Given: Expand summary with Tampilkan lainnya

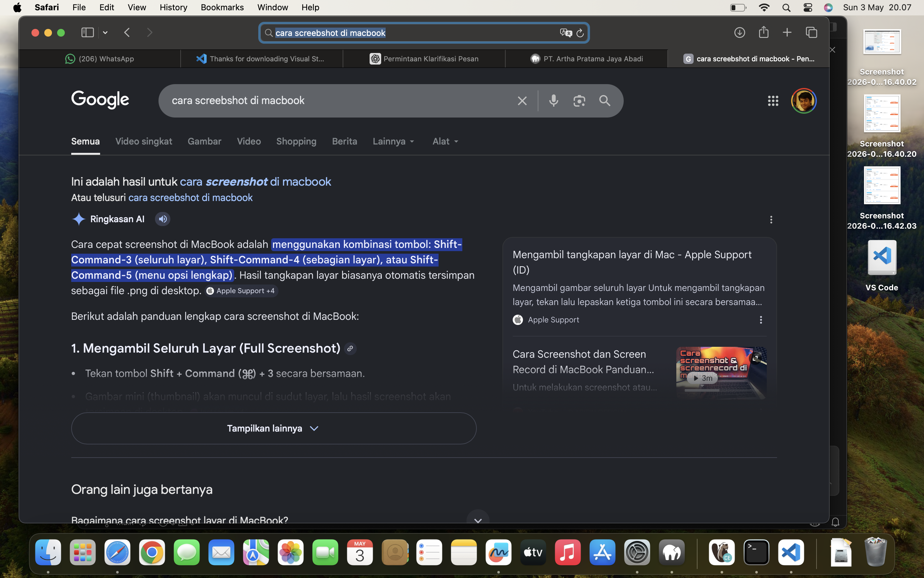Looking at the screenshot, I should pos(273,428).
